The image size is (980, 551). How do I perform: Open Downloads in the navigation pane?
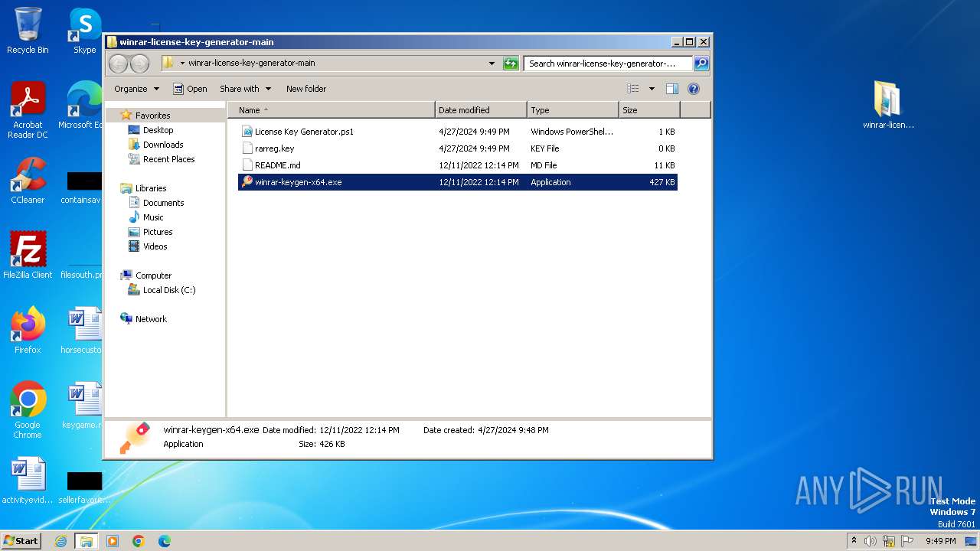click(x=156, y=145)
